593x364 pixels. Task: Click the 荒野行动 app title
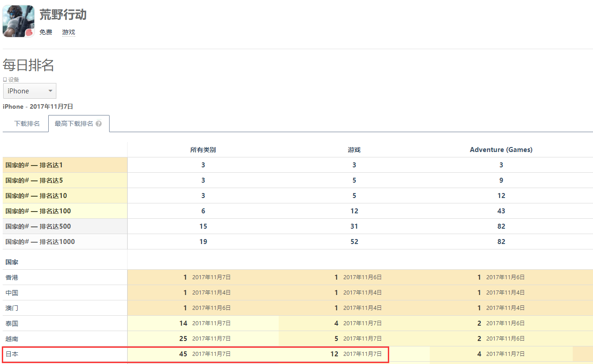[x=63, y=15]
